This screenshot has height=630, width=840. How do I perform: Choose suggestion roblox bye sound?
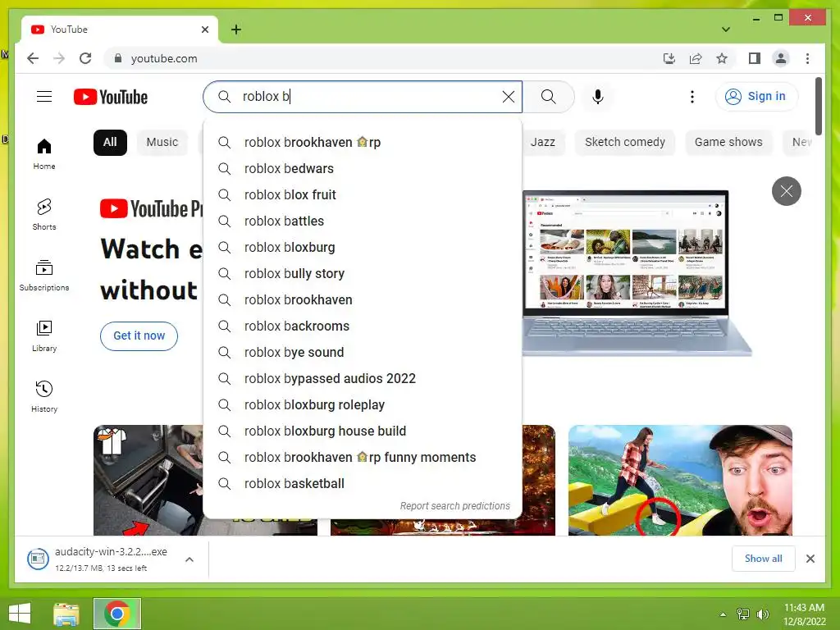[363, 353]
